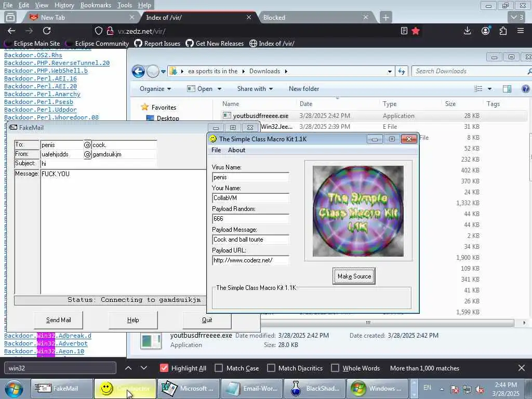Screen dimensions: 532x399
Task: Expand the view options dropdown arrow
Action: [489, 89]
